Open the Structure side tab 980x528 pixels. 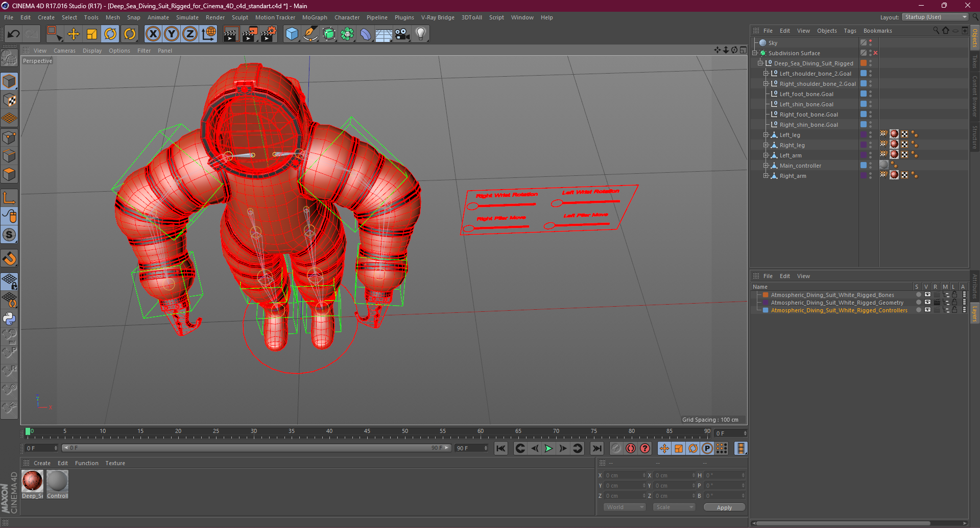pyautogui.click(x=975, y=137)
